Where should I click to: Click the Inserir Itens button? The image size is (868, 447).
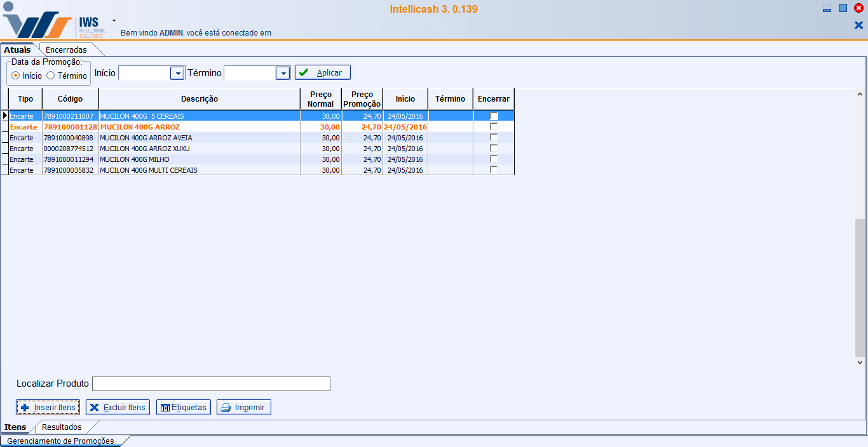48,408
